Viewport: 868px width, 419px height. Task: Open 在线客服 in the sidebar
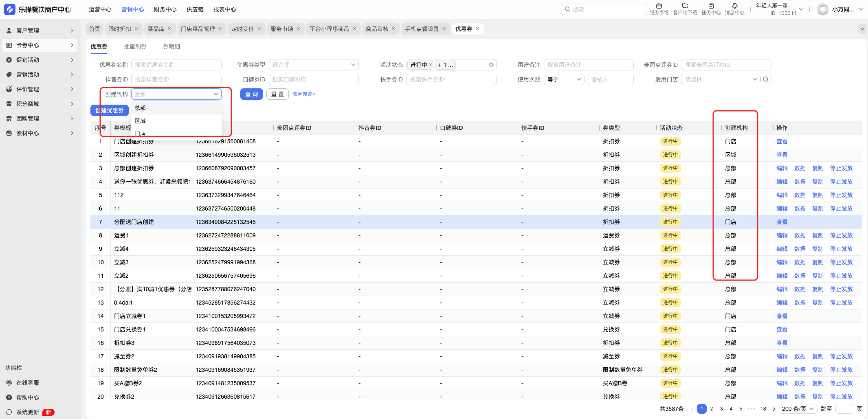pos(28,383)
